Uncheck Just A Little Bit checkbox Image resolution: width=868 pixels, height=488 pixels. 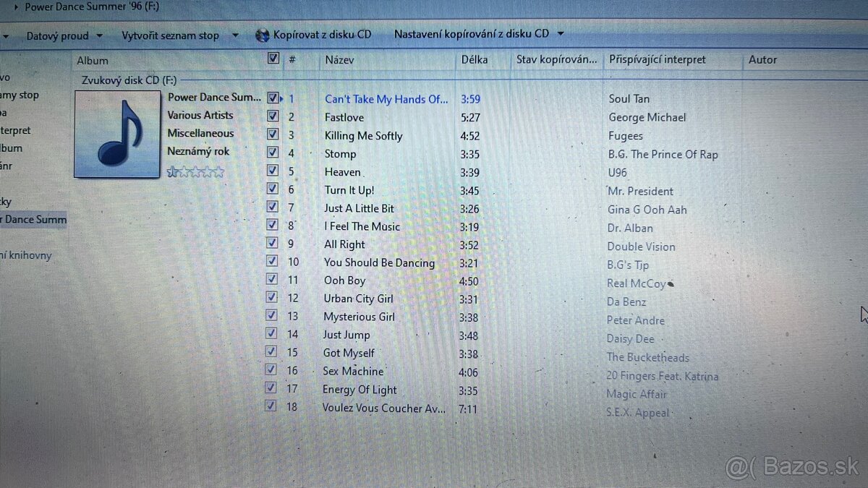pos(272,207)
